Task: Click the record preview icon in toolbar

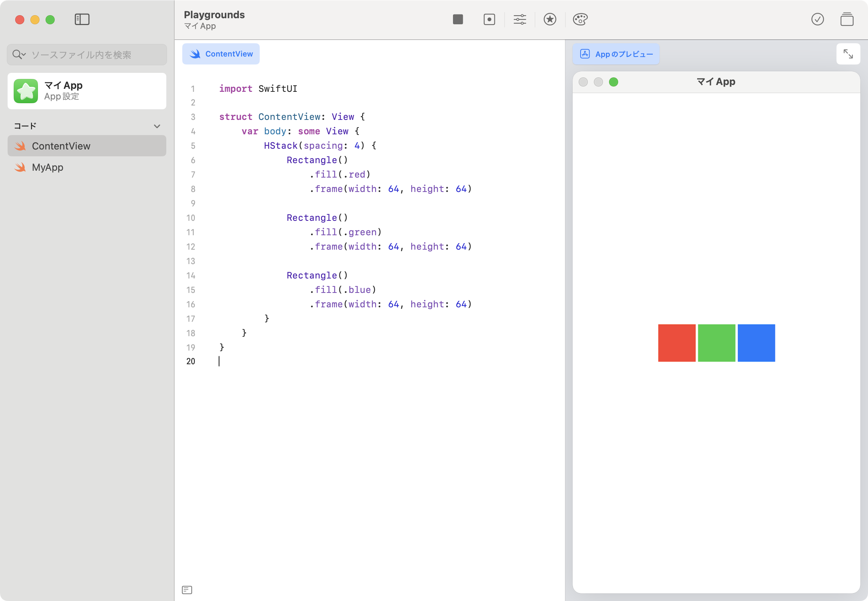Action: (x=489, y=19)
